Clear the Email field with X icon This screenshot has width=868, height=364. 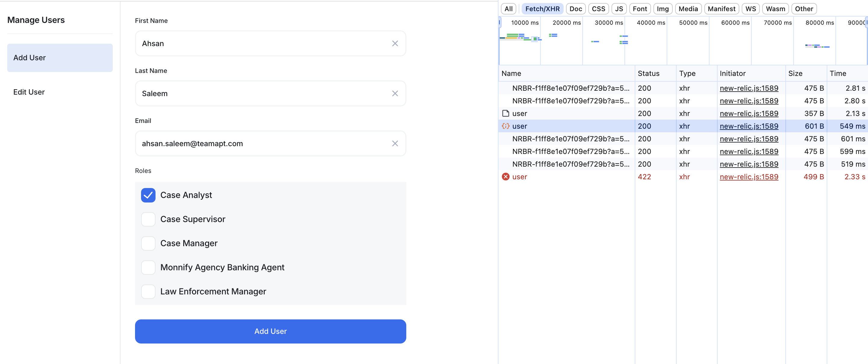click(395, 143)
